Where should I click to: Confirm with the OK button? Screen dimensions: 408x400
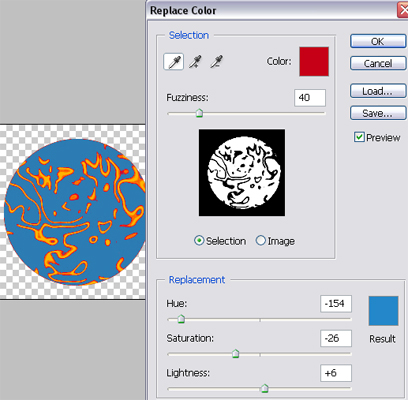tap(378, 42)
